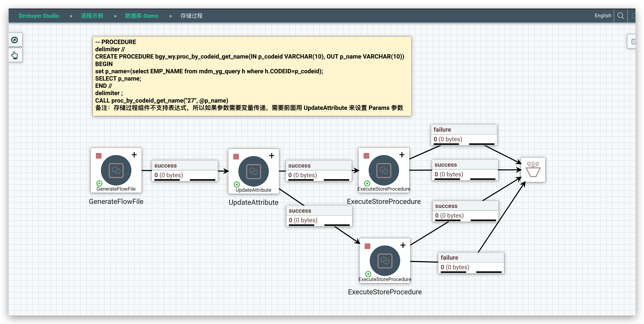Click the lower ExecuteStoreProcedure processor icon
644x324 pixels.
(385, 261)
